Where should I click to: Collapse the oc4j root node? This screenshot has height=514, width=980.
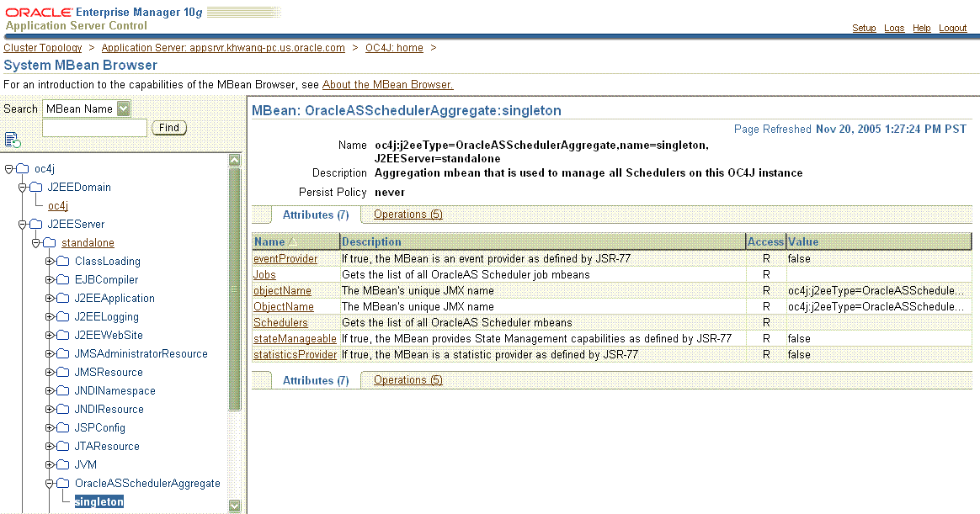pyautogui.click(x=8, y=168)
